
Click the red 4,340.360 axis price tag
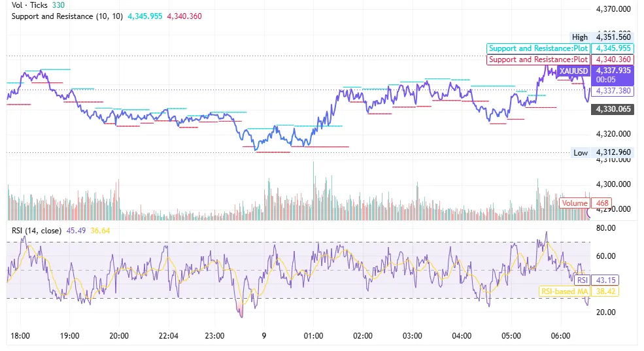point(613,59)
